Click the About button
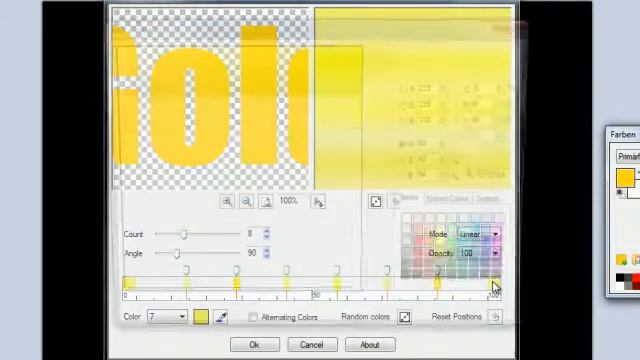Screen dimensions: 640x360 click(370, 345)
